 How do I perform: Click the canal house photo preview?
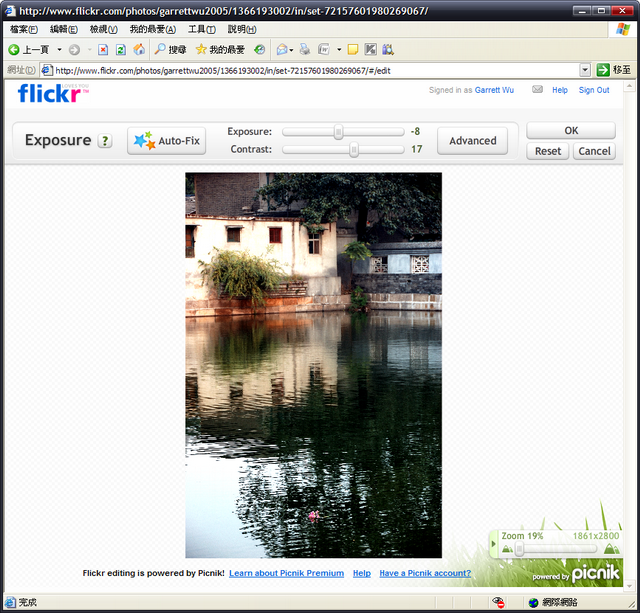(313, 365)
